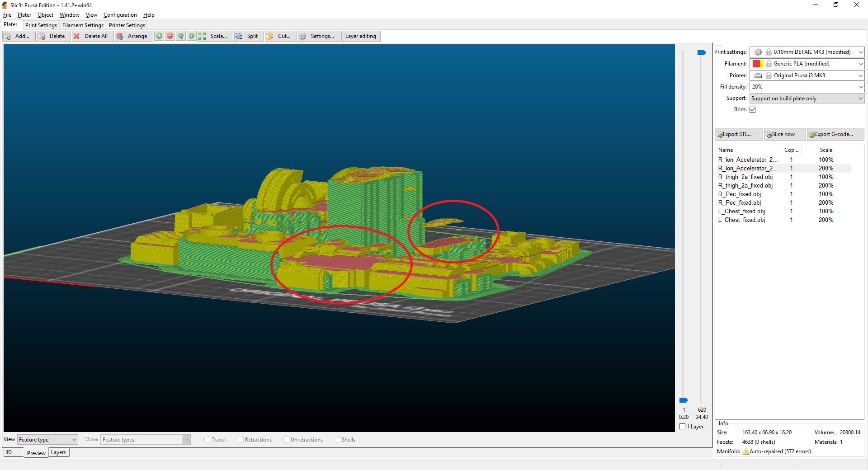This screenshot has height=470, width=868.
Task: Switch to the Layers view tab
Action: pyautogui.click(x=59, y=452)
